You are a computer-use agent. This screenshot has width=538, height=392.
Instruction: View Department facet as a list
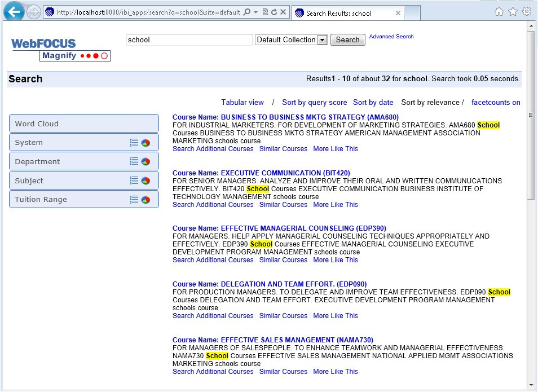pos(134,161)
